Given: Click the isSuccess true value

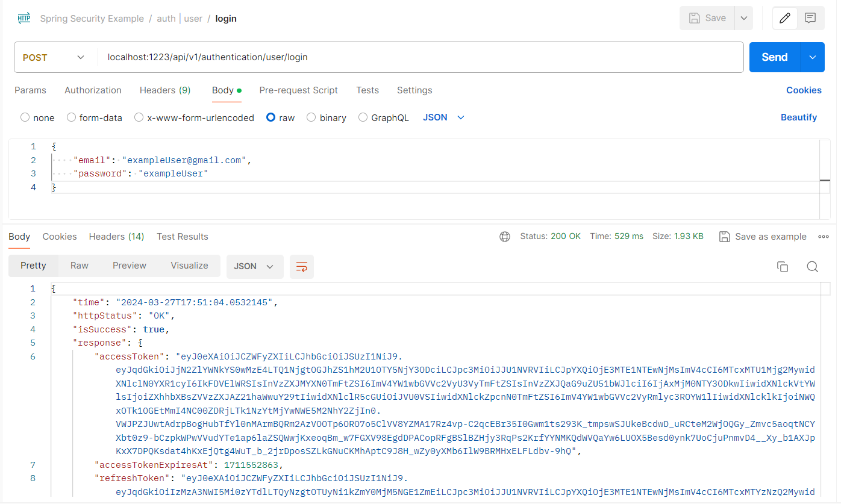Looking at the screenshot, I should coord(154,329).
